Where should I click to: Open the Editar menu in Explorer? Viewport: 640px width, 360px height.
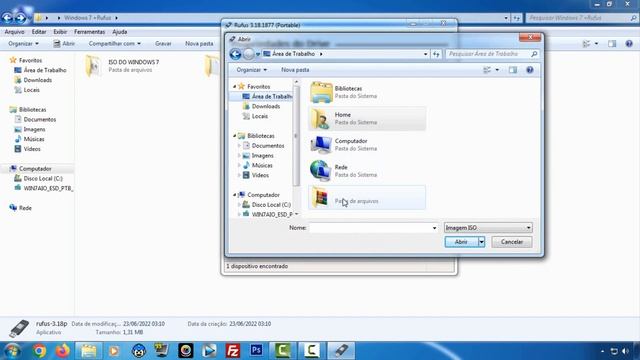click(39, 31)
